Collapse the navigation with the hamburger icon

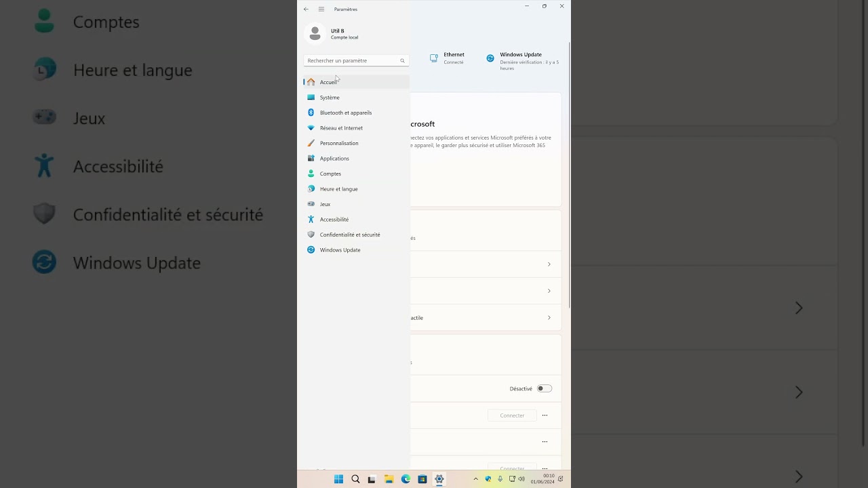(x=321, y=9)
